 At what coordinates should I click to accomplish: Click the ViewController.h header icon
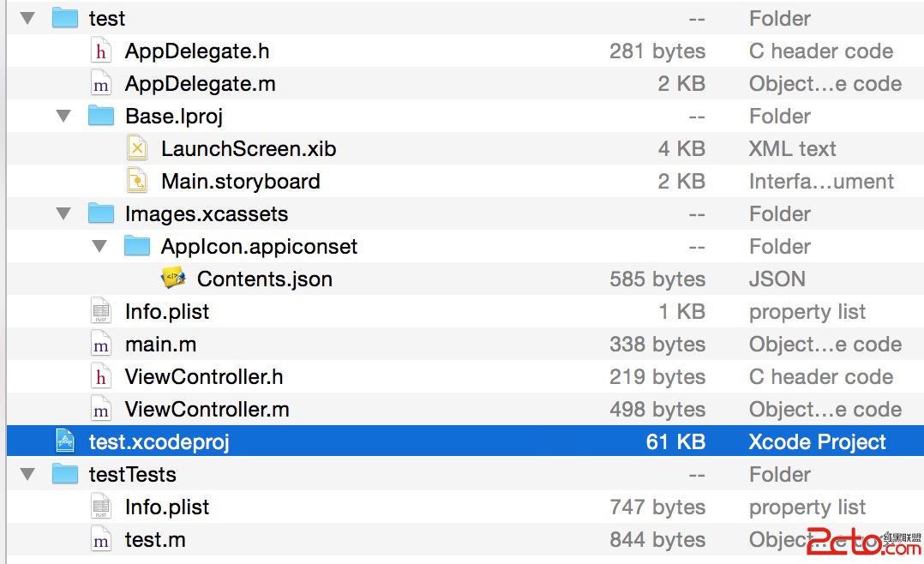101,377
